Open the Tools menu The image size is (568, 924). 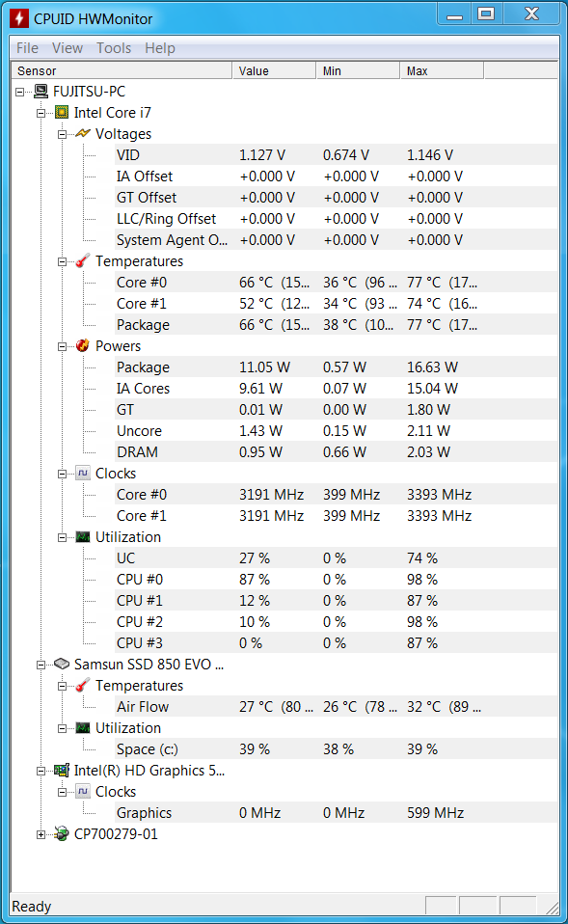tap(114, 48)
